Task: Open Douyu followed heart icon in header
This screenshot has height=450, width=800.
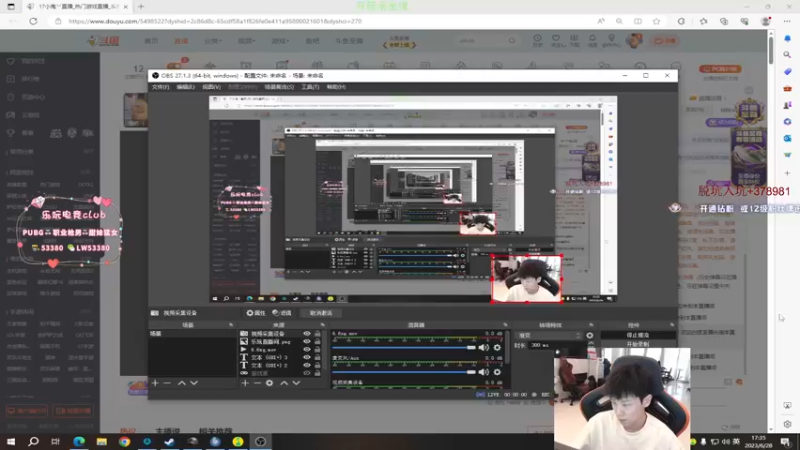Action: [556, 40]
